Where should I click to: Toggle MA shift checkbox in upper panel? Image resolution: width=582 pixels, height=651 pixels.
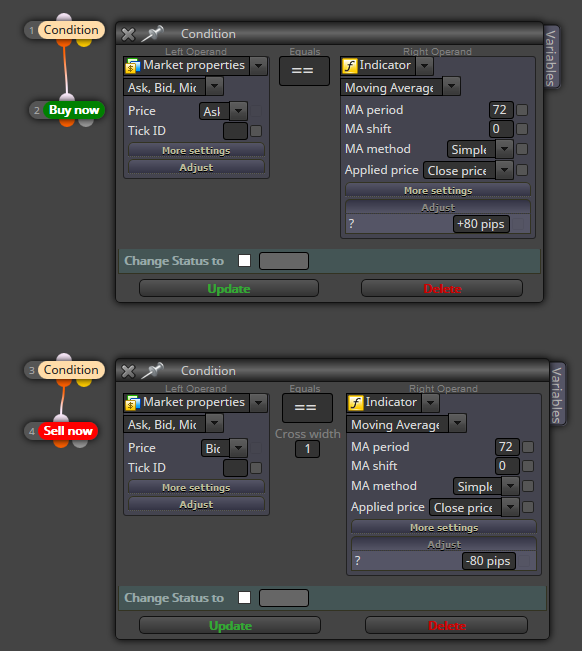[x=522, y=129]
